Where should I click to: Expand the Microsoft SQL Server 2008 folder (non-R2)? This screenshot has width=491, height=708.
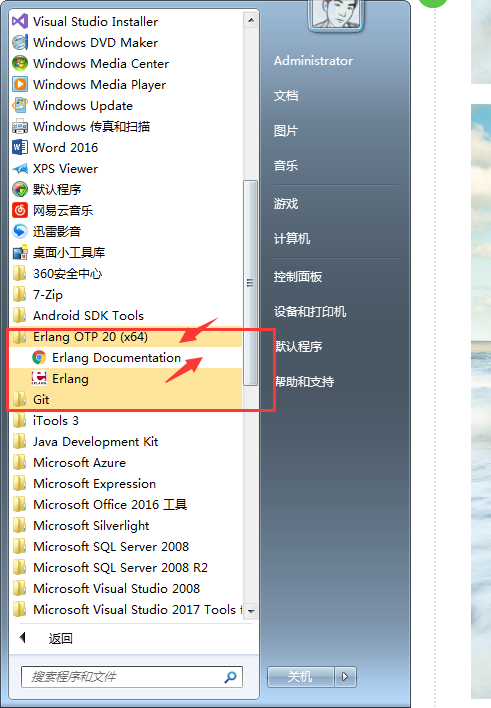click(125, 546)
